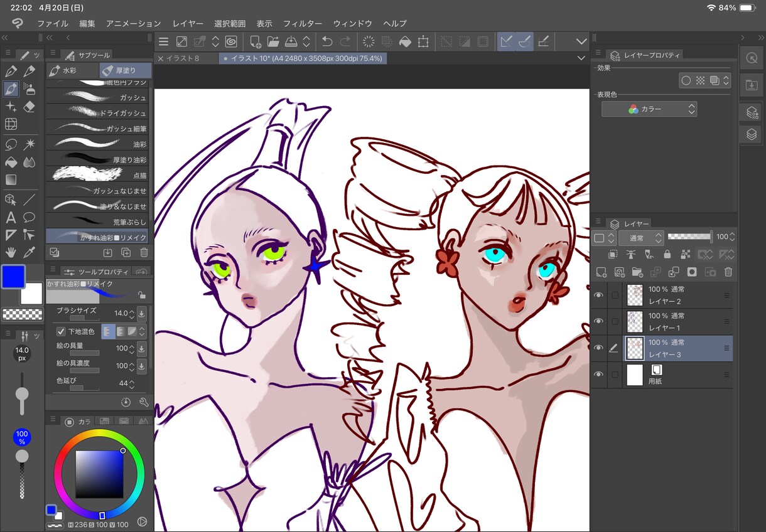This screenshot has width=766, height=532.
Task: Select the Operation object tool
Action: pyautogui.click(x=11, y=200)
